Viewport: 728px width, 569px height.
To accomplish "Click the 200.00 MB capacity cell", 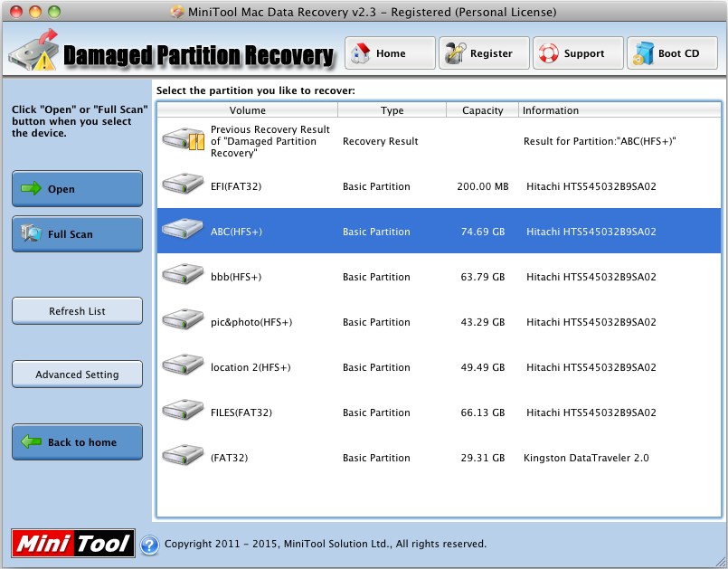I will click(482, 186).
